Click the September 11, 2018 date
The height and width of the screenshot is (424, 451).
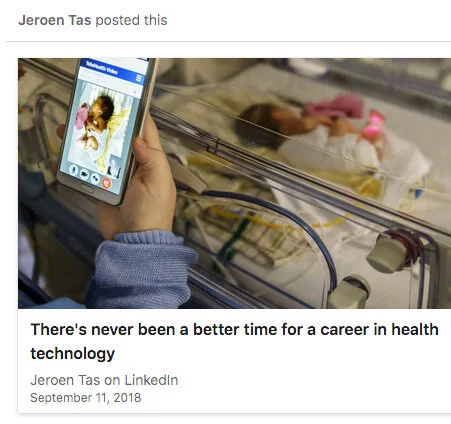coord(86,398)
